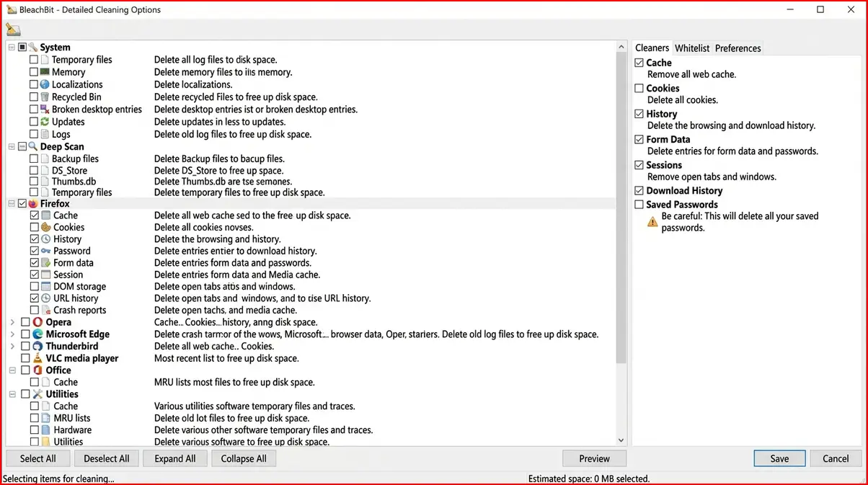Click the Firefox logo icon in the tree
868x485 pixels.
[x=33, y=204]
